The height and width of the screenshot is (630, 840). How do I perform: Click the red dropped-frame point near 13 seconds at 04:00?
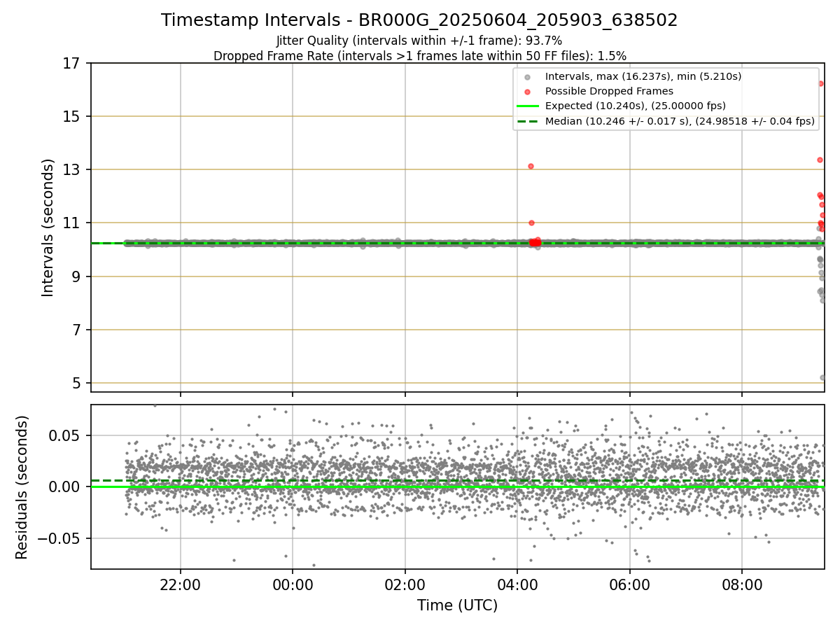[531, 166]
